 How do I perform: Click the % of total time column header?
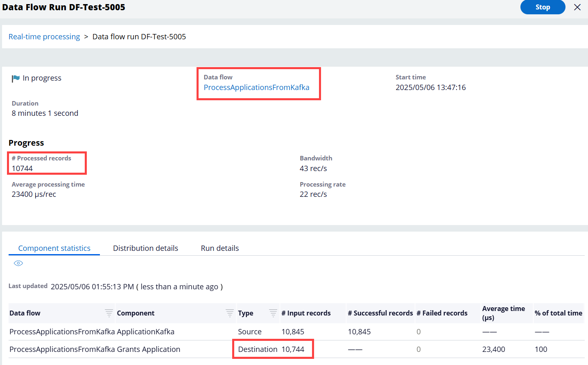[558, 313]
